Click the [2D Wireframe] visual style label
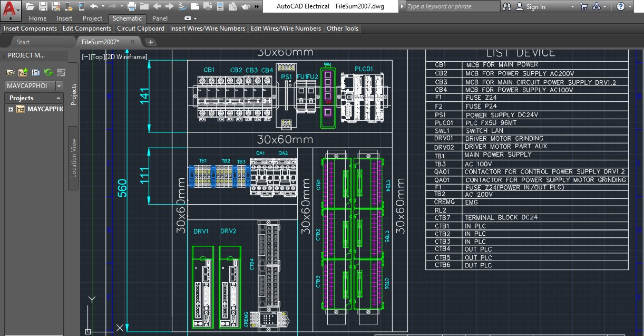 (126, 57)
